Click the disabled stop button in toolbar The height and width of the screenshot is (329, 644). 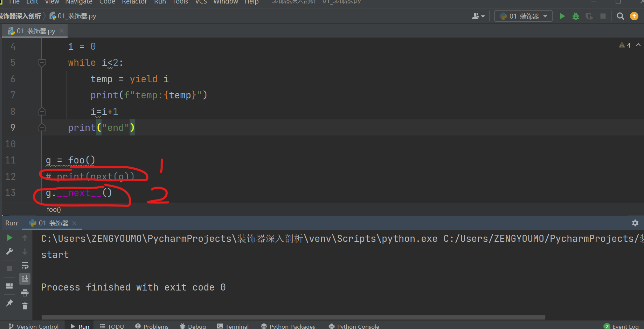(x=603, y=16)
